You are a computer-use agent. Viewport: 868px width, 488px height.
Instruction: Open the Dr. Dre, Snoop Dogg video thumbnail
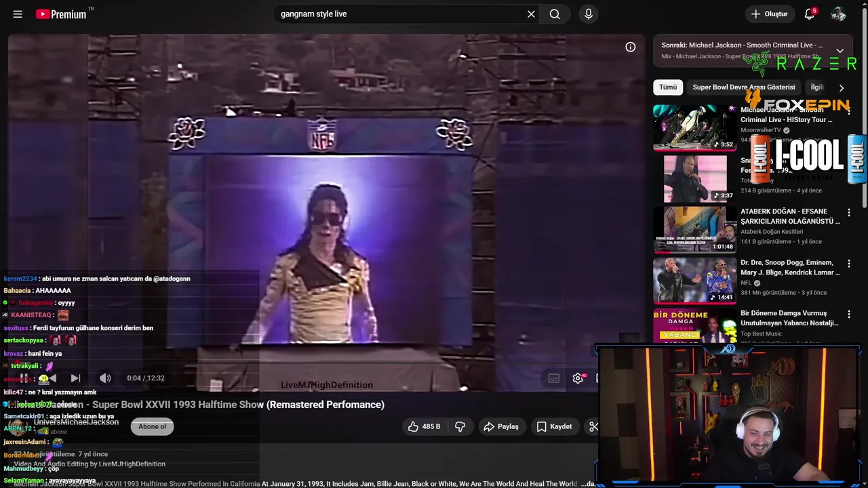pyautogui.click(x=694, y=280)
